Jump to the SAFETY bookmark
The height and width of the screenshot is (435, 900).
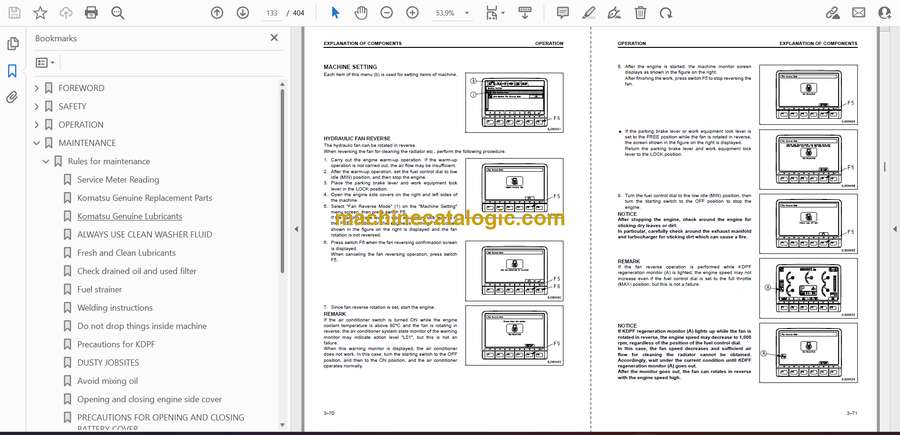click(72, 106)
